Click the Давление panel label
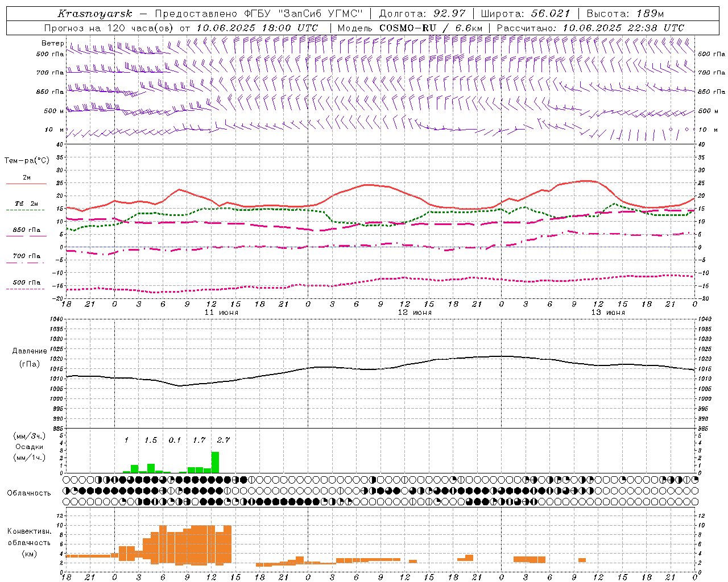The image size is (728, 582). coord(30,351)
